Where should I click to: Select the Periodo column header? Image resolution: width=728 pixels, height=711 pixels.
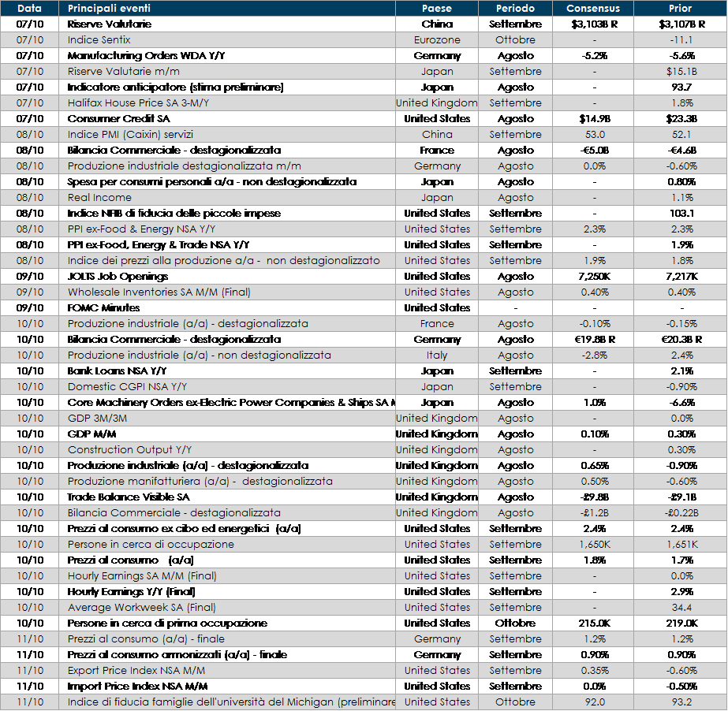coord(515,9)
